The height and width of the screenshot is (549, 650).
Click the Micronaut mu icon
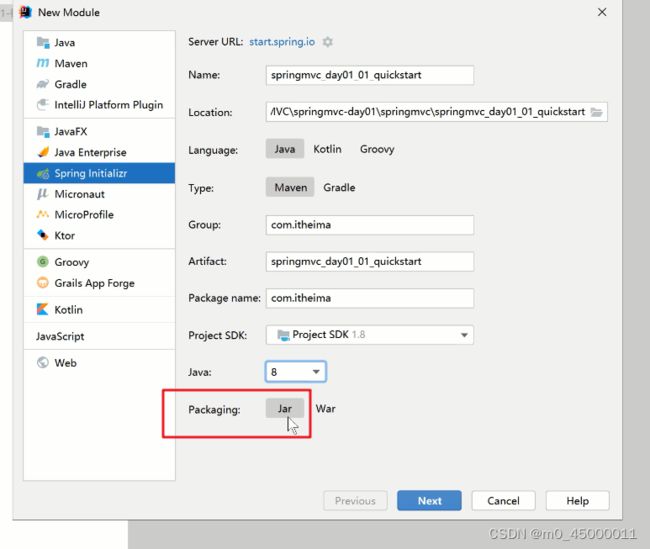click(x=43, y=194)
